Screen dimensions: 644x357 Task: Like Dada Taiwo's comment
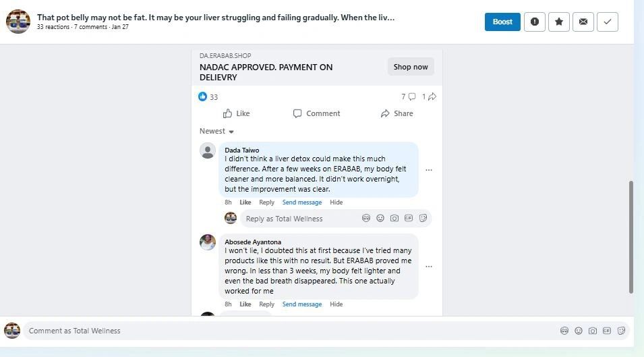245,202
